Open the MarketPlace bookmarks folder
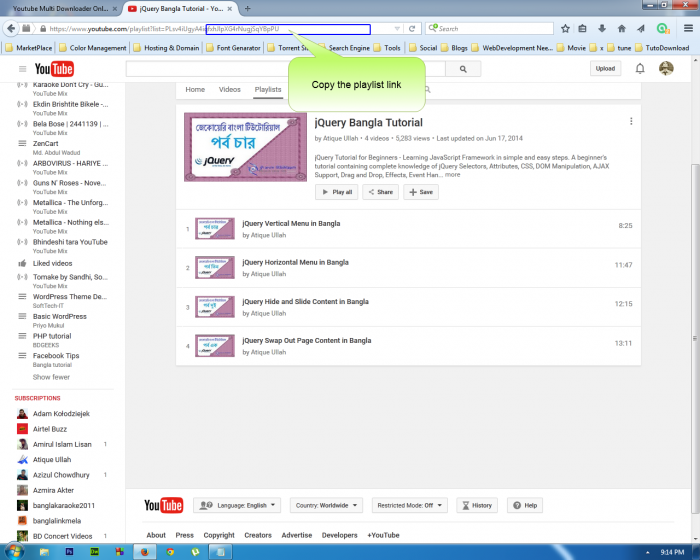Screen dimensions: 700x560 tap(29, 48)
